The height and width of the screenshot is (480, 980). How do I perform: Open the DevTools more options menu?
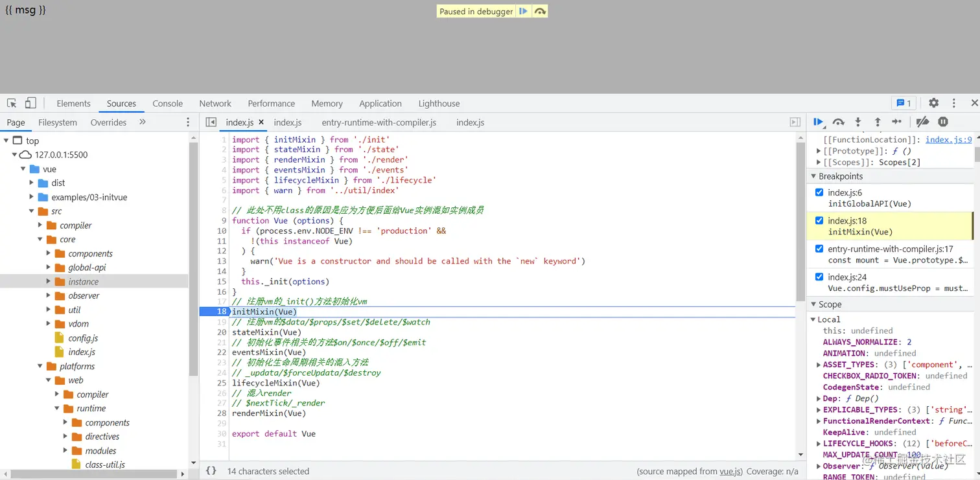click(x=953, y=103)
